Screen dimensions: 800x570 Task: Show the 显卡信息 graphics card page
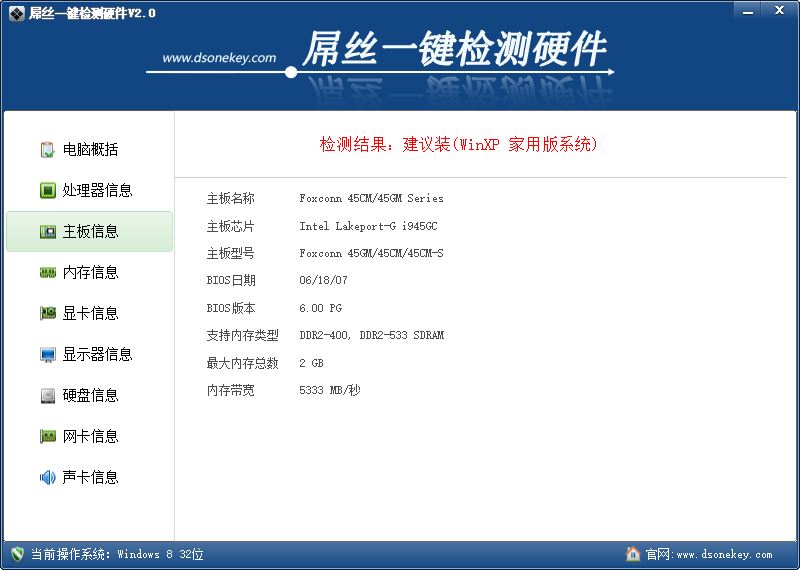click(89, 313)
